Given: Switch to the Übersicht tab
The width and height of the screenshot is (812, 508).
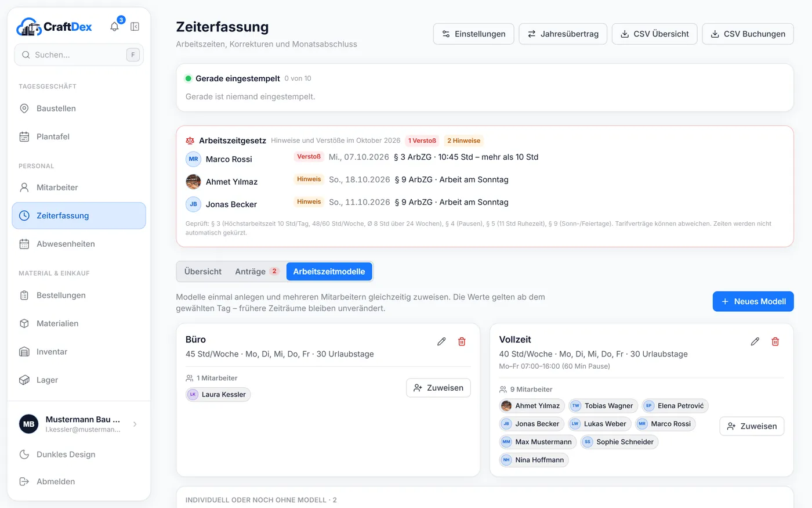Looking at the screenshot, I should click(203, 272).
